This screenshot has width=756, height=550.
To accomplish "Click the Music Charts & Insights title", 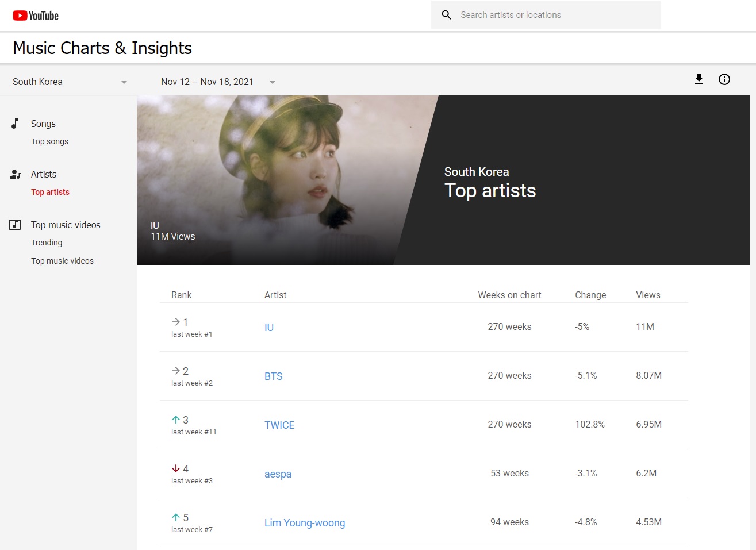I will point(102,48).
